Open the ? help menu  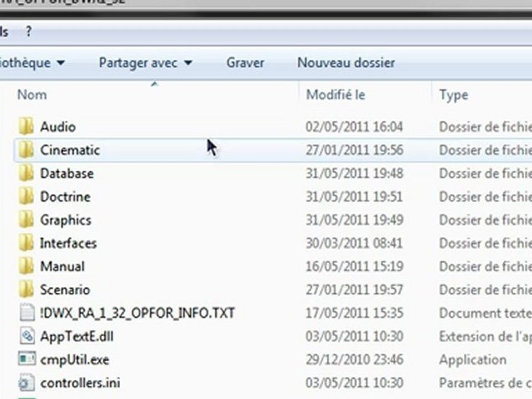[x=29, y=32]
